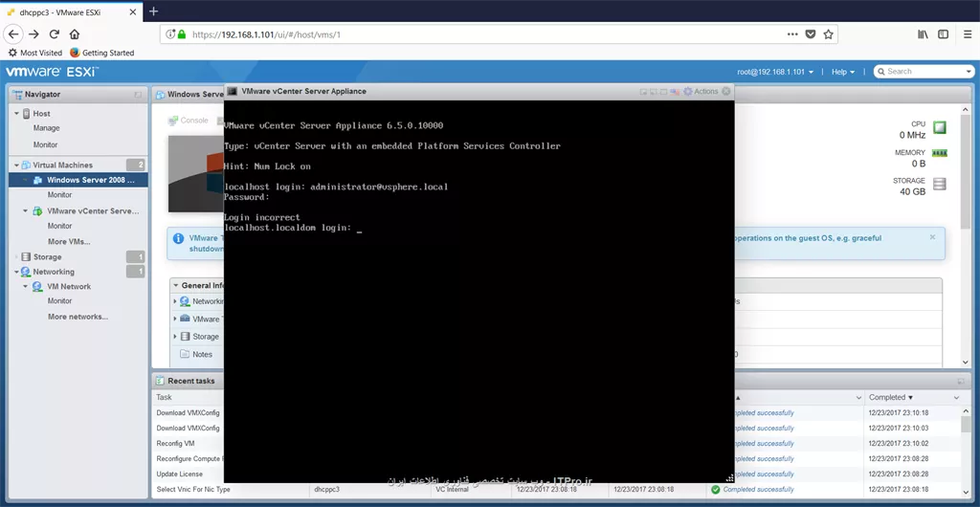
Task: Click the third console window size icon
Action: point(664,92)
